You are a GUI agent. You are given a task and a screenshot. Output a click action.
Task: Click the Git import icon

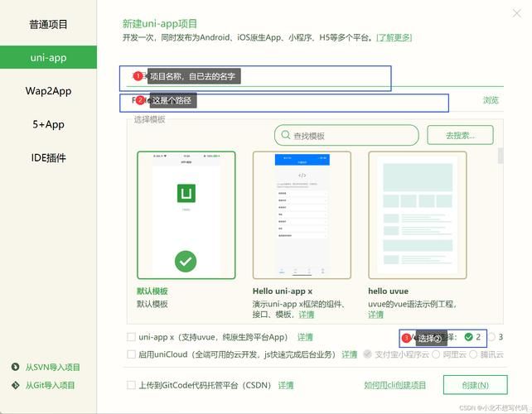(15, 385)
